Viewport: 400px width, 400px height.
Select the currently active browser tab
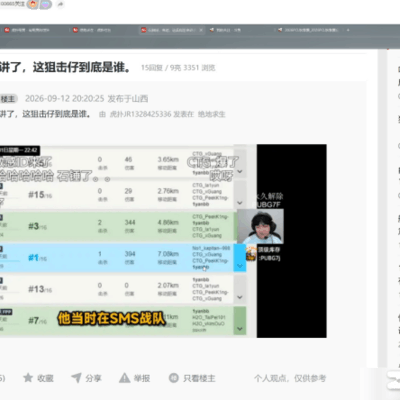(x=172, y=30)
